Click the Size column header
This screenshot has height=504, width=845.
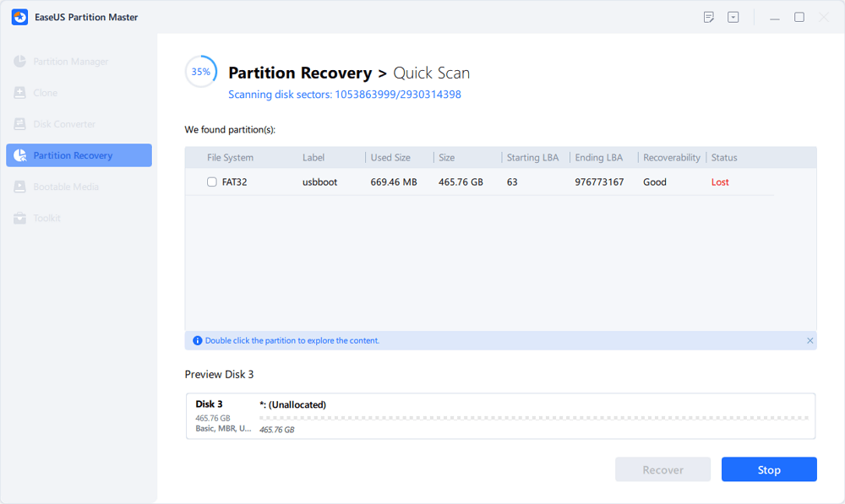(446, 157)
